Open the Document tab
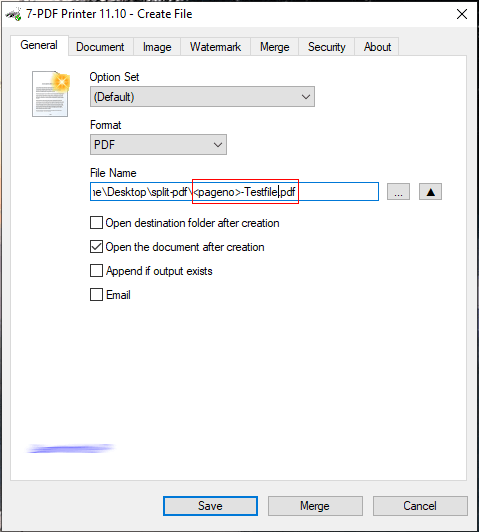This screenshot has width=479, height=532. pyautogui.click(x=100, y=47)
